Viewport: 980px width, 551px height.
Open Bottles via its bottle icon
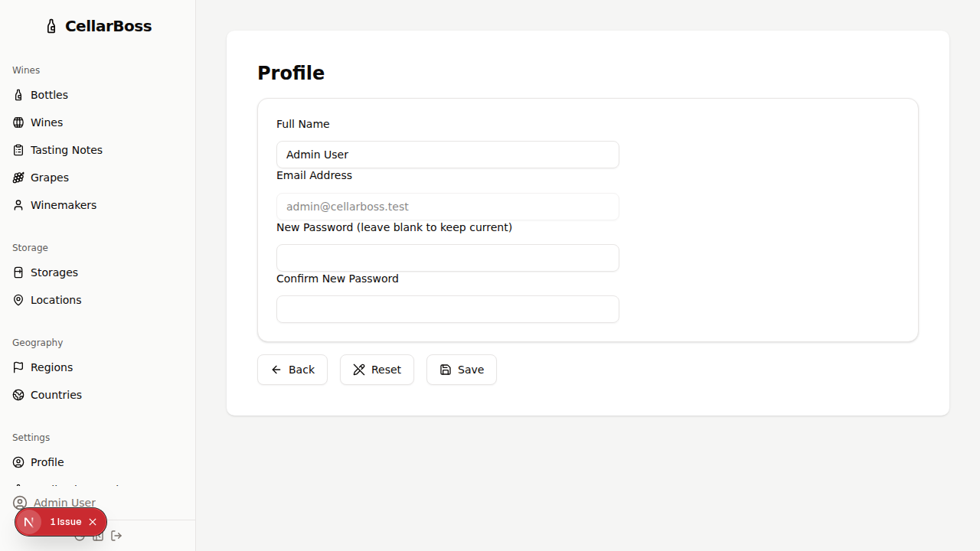[18, 95]
